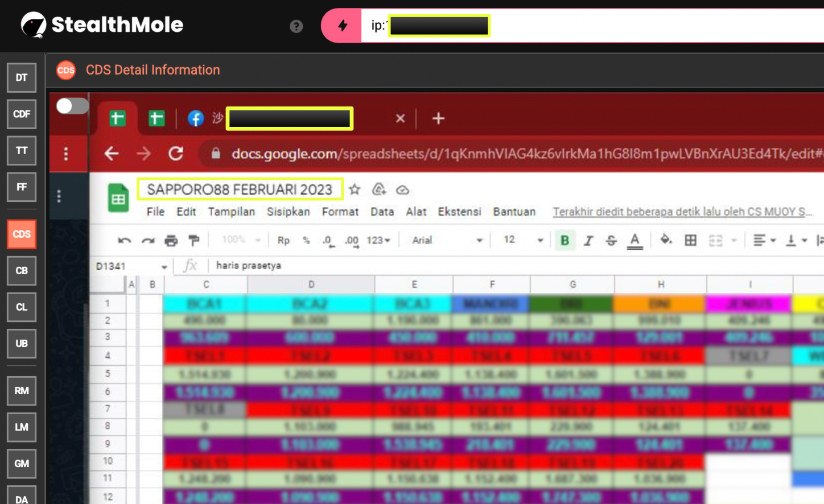Image resolution: width=824 pixels, height=504 pixels.
Task: Open the help question mark icon
Action: tap(296, 26)
